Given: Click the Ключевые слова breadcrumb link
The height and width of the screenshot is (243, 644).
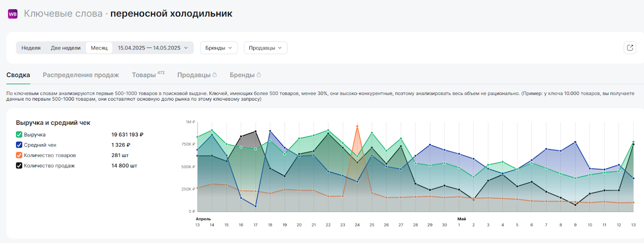Looking at the screenshot, I should point(63,14).
